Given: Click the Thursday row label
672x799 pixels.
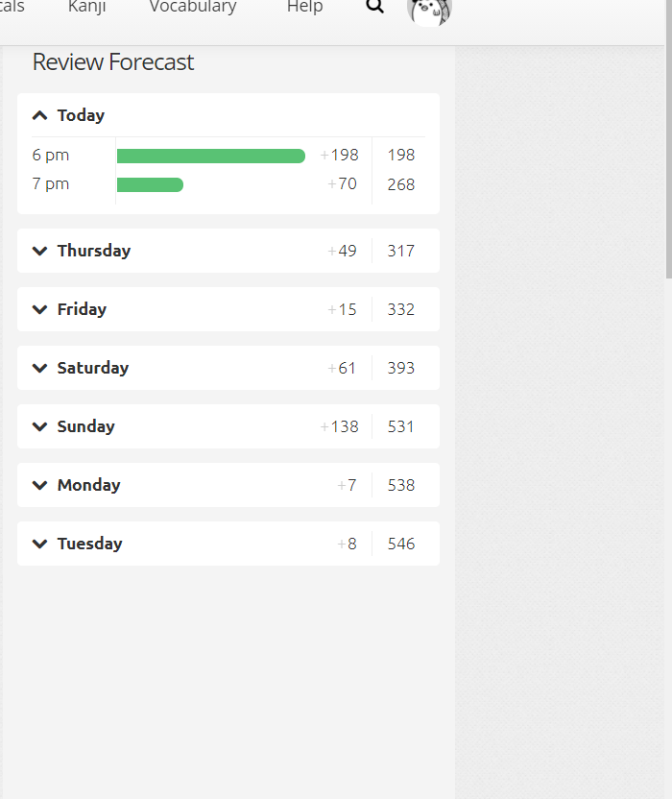Looking at the screenshot, I should click(x=93, y=251).
